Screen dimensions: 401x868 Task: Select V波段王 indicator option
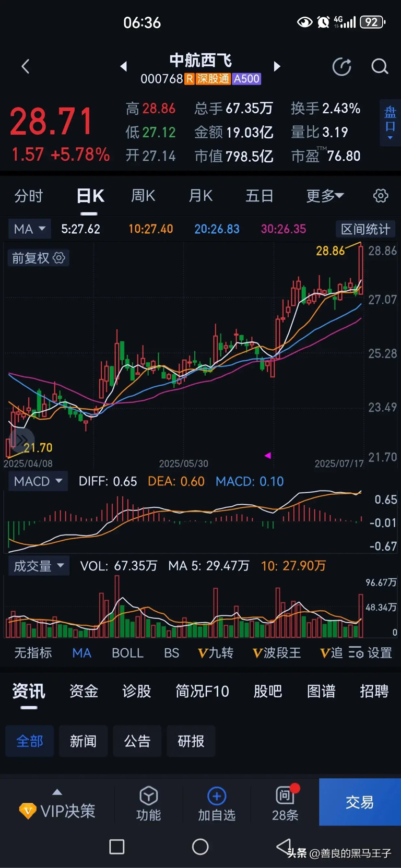click(277, 652)
